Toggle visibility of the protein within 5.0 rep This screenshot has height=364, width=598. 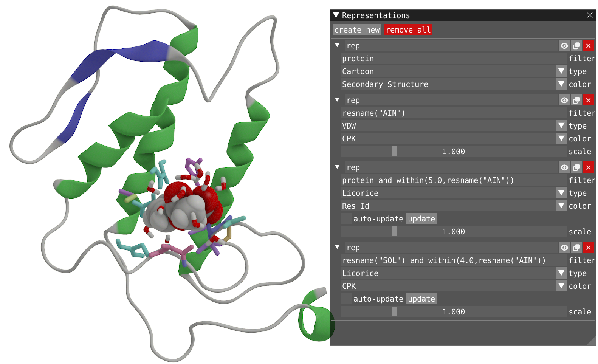[564, 167]
